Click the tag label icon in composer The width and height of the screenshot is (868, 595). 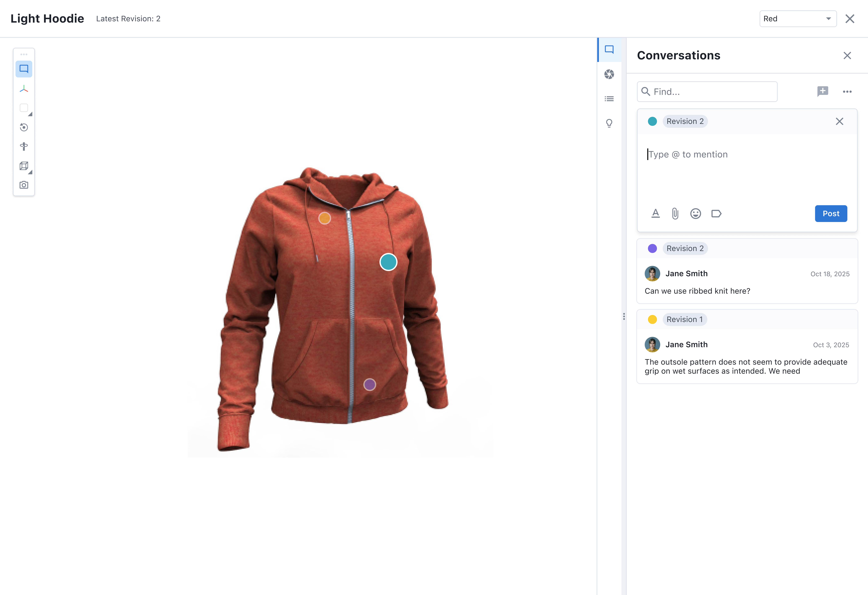pos(716,214)
